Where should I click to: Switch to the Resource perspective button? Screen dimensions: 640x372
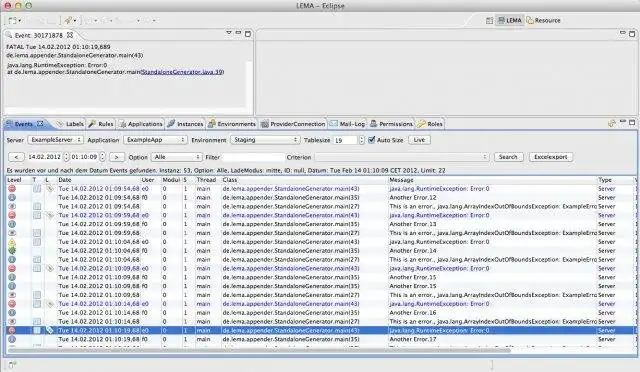[544, 20]
